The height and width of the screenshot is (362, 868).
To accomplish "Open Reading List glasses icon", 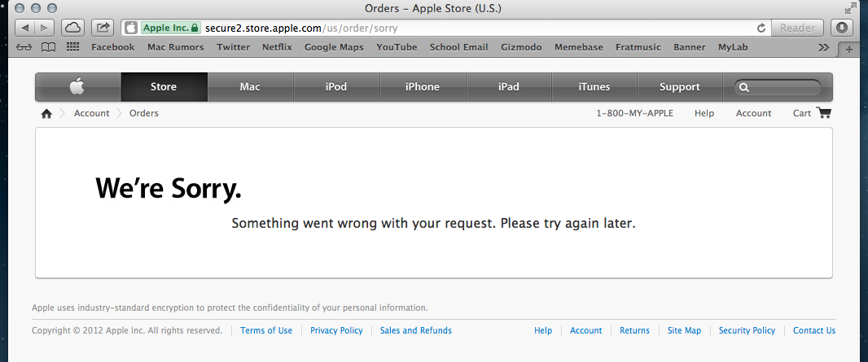I will pos(24,47).
